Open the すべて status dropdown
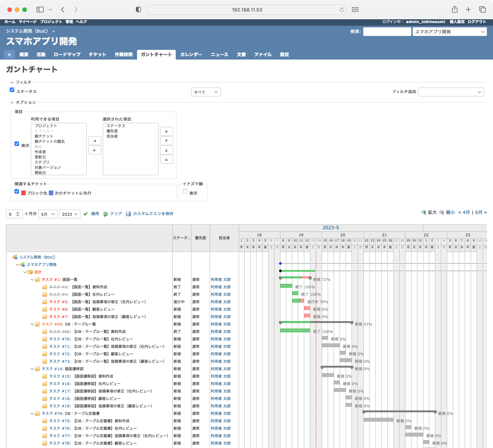The width and height of the screenshot is (493, 448). 206,92
